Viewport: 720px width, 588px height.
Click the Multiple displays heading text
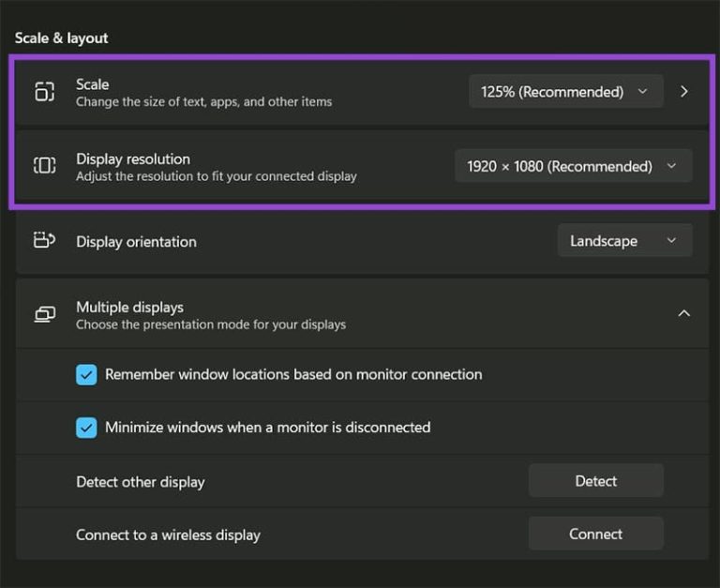tap(130, 308)
